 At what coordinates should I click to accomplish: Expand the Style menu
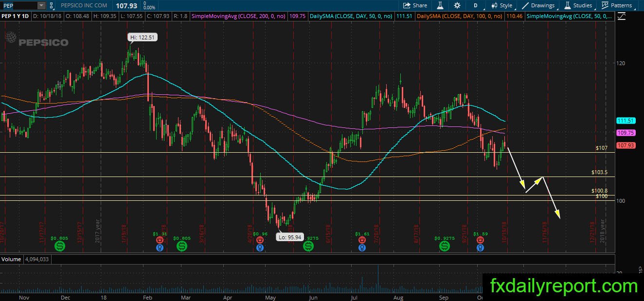tap(501, 5)
